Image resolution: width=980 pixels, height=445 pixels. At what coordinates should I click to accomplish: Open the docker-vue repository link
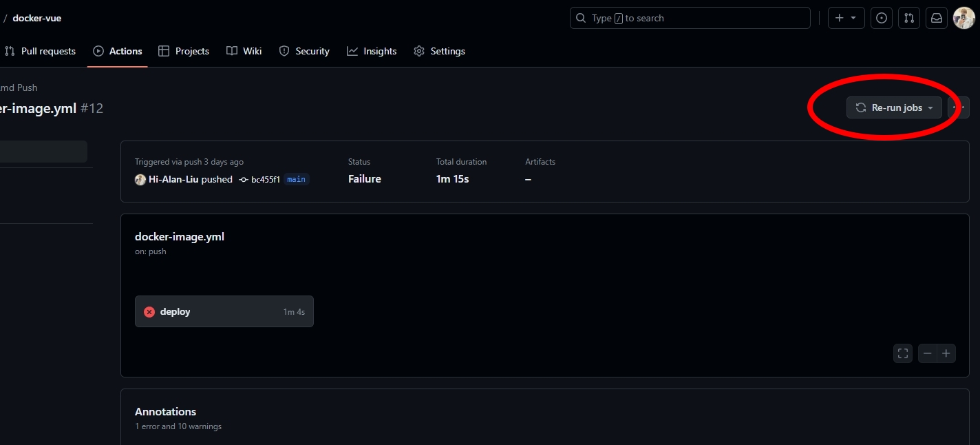coord(36,18)
